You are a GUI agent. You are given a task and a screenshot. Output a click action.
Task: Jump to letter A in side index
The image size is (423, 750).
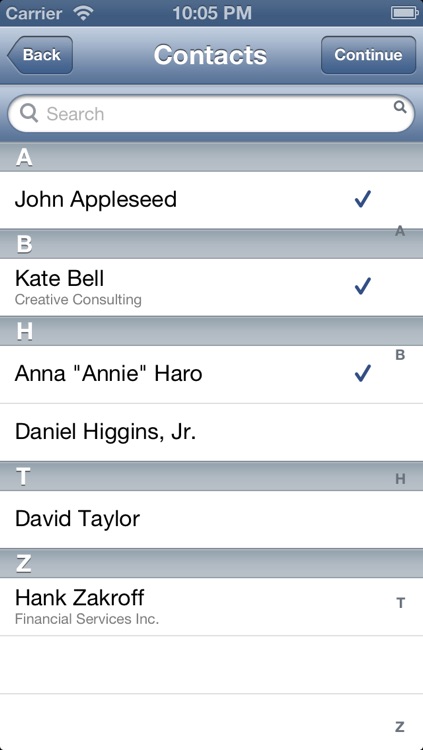click(400, 232)
